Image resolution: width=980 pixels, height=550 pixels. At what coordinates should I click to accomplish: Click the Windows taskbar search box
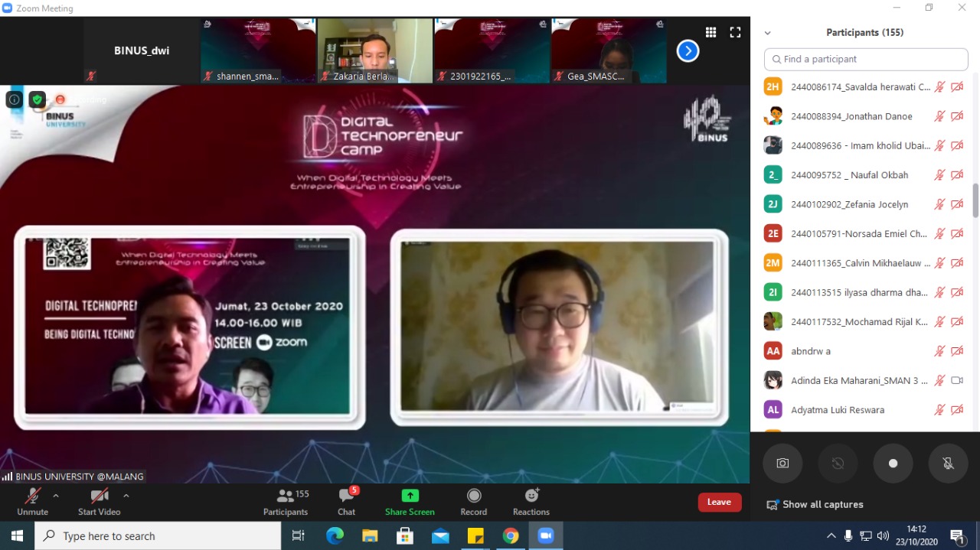[x=158, y=536]
